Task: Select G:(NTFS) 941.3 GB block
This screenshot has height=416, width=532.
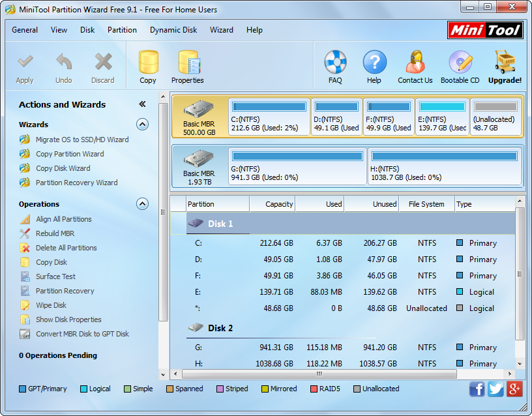Action: [297, 166]
